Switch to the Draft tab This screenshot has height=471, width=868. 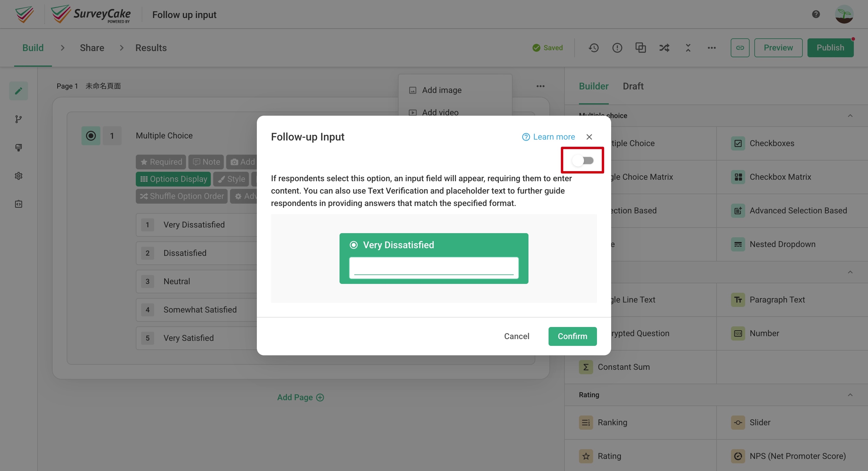click(x=633, y=86)
